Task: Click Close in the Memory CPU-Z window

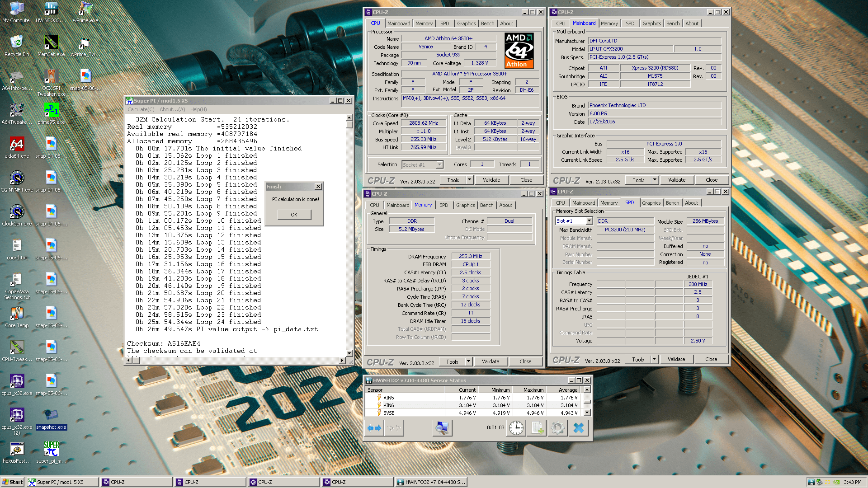Action: pyautogui.click(x=525, y=361)
